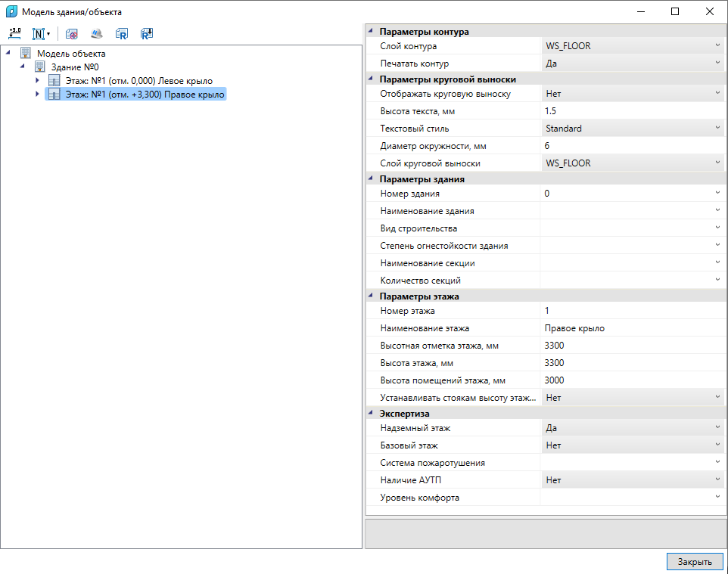Click the floor icon beside Левое крыло
Viewport: 728px width, 574px height.
pyautogui.click(x=54, y=81)
